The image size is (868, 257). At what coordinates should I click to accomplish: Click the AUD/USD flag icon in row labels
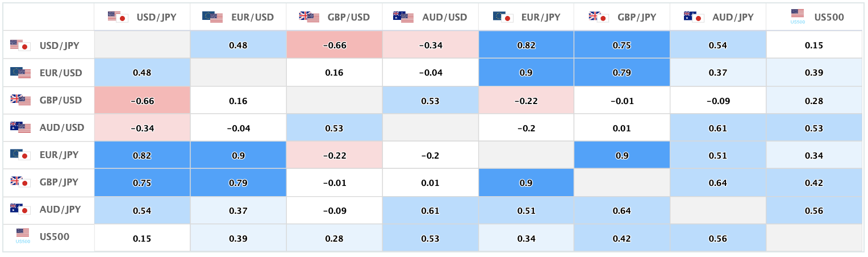tap(20, 127)
